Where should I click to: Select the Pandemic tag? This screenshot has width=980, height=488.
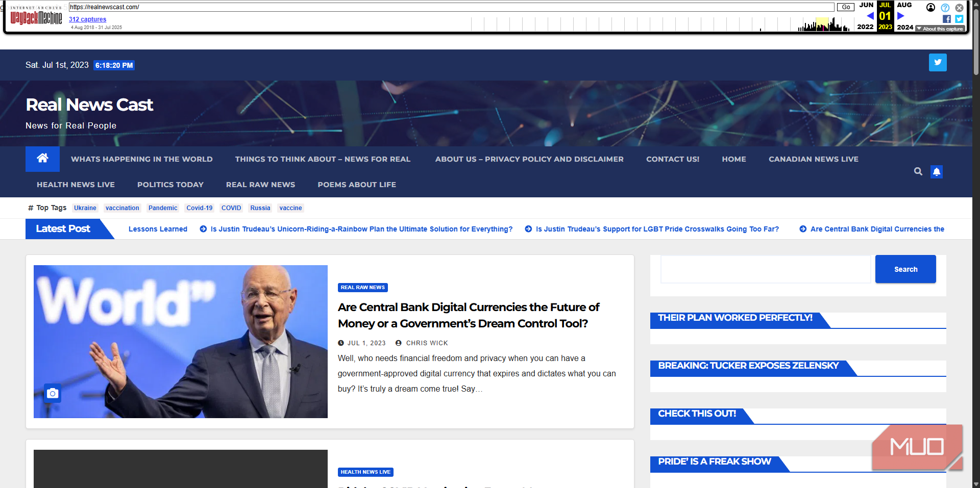tap(163, 208)
